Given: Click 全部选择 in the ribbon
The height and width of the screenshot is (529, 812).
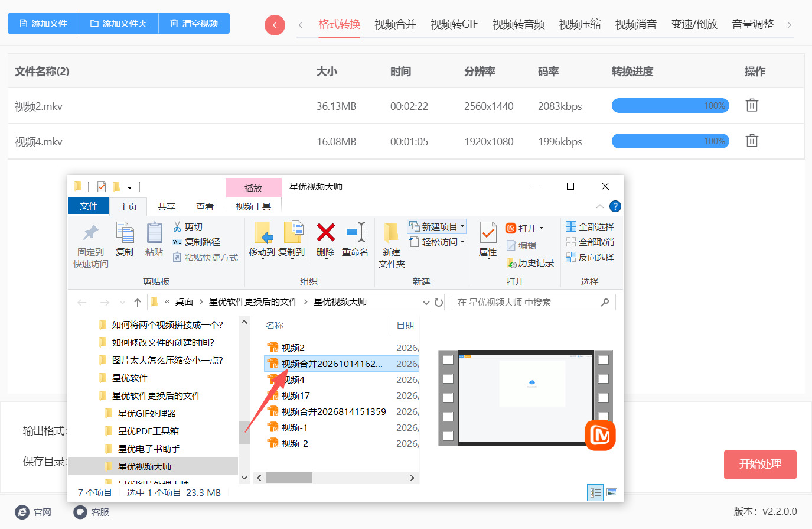Looking at the screenshot, I should click(589, 226).
